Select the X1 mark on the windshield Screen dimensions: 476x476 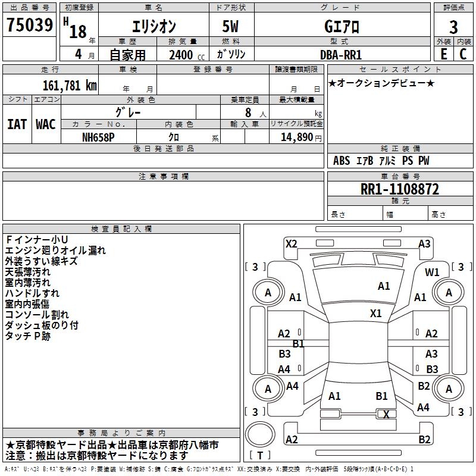tap(375, 313)
